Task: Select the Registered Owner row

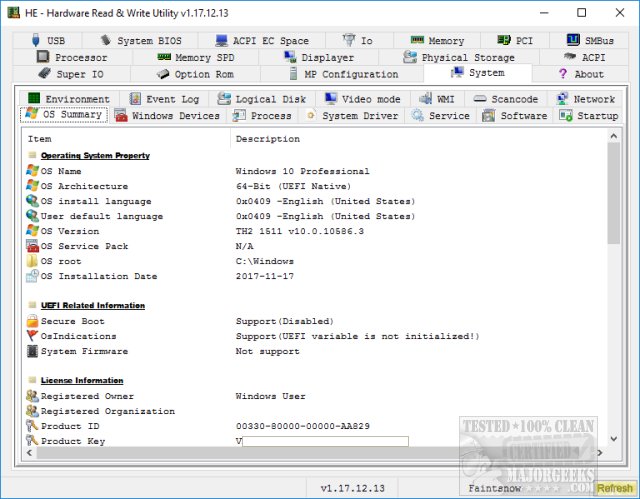Action: pyautogui.click(x=314, y=396)
